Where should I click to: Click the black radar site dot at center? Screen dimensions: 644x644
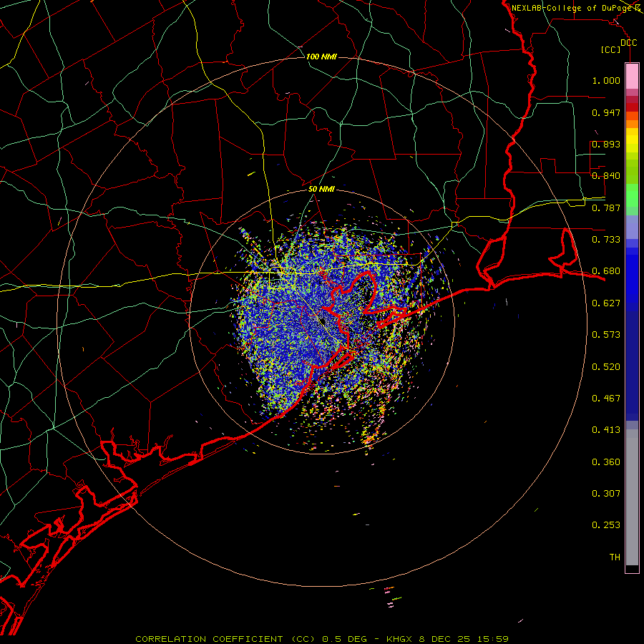click(323, 321)
